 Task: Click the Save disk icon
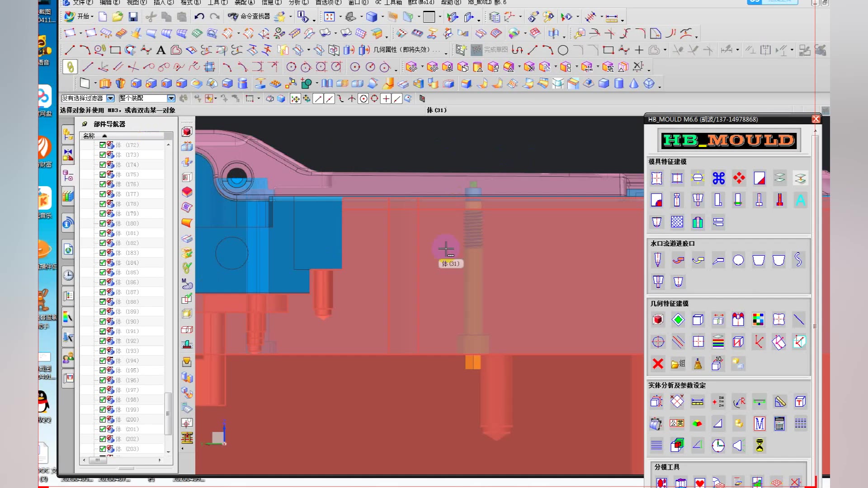point(133,17)
